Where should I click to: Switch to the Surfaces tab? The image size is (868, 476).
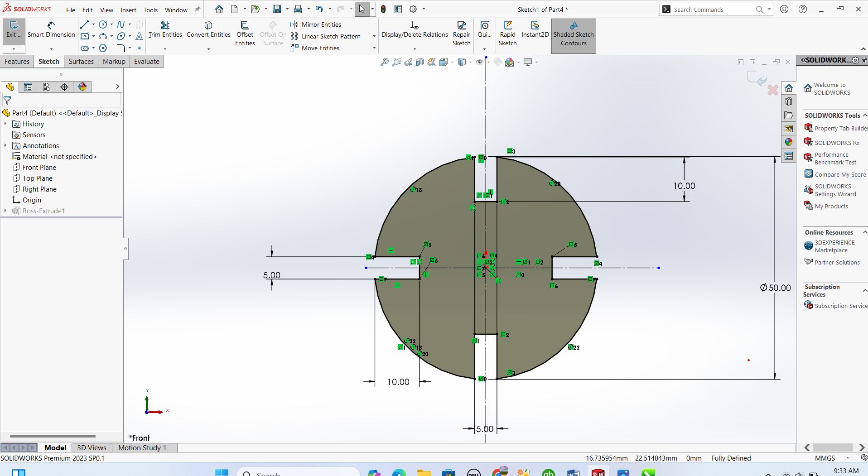[x=81, y=62]
